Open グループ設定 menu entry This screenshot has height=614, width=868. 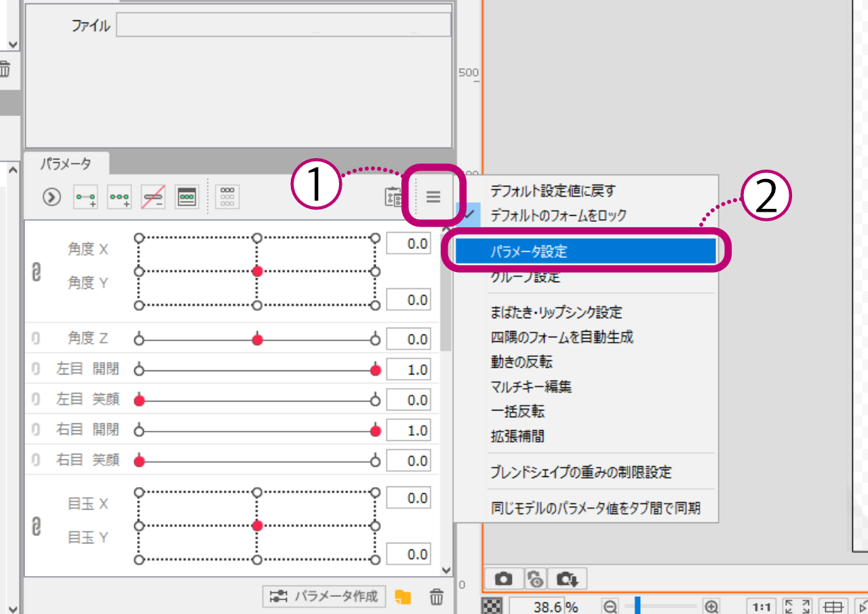click(x=525, y=277)
